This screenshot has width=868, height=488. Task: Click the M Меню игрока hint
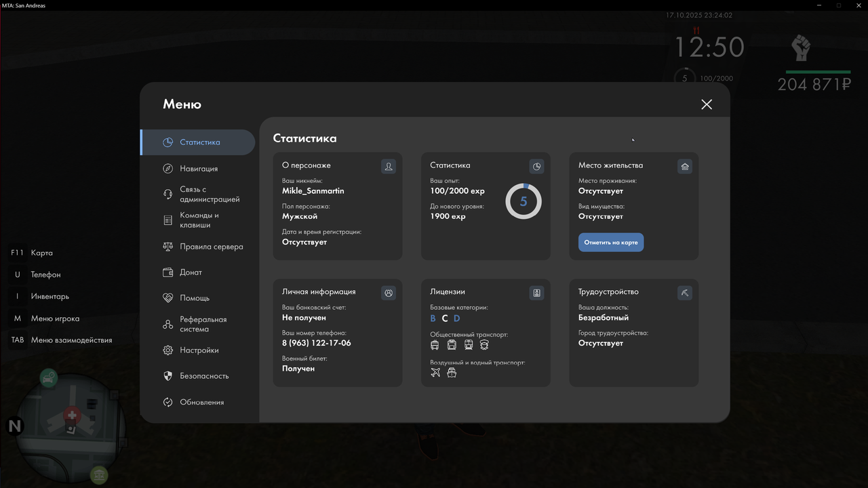coord(45,319)
